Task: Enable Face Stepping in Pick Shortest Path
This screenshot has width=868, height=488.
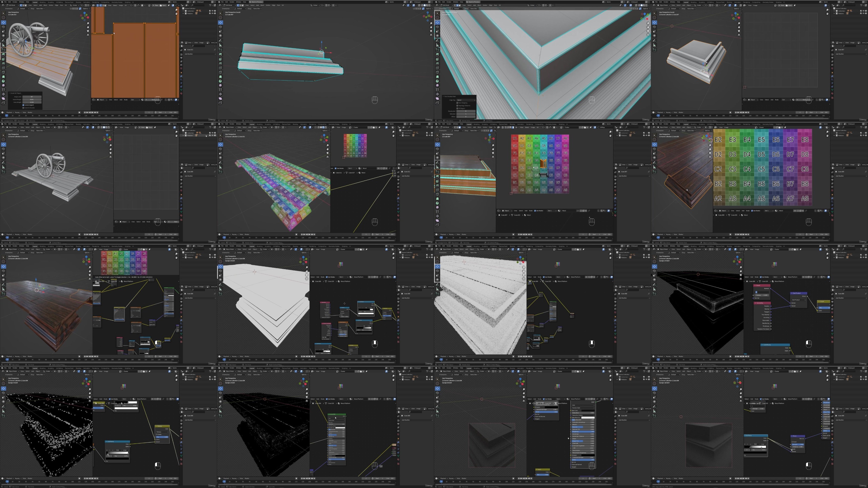Action: 458,103
